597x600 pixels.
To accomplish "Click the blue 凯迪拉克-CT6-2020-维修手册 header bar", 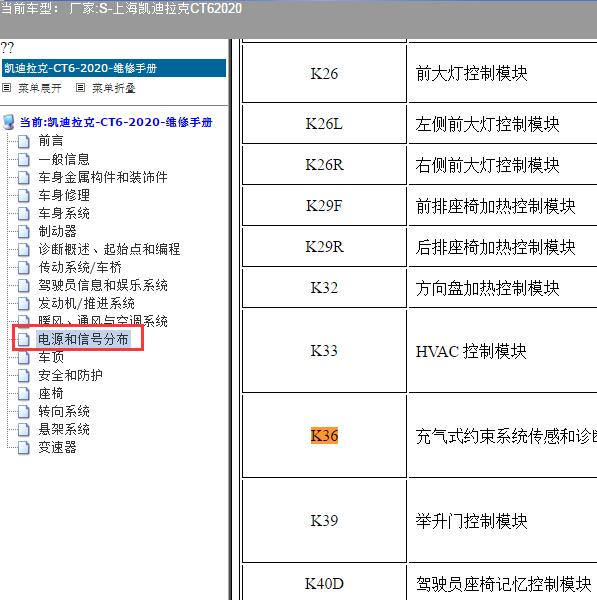I will [114, 68].
